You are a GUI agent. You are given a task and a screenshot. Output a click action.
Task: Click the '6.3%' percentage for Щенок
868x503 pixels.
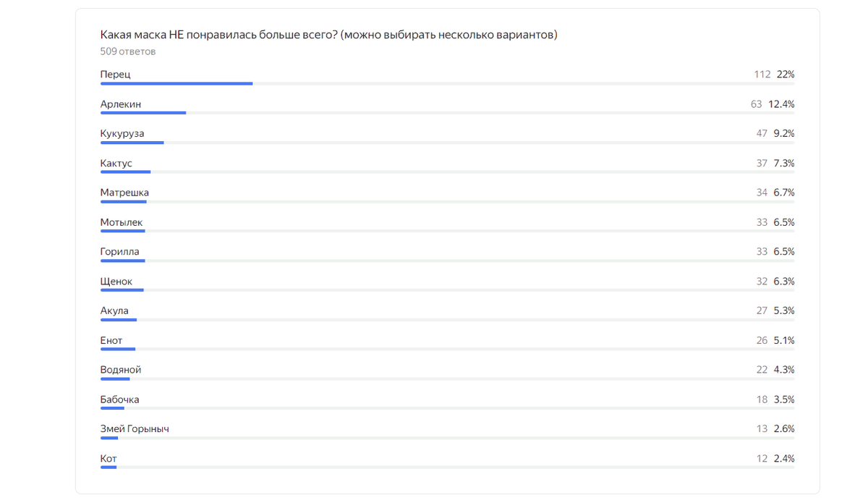[x=784, y=282]
